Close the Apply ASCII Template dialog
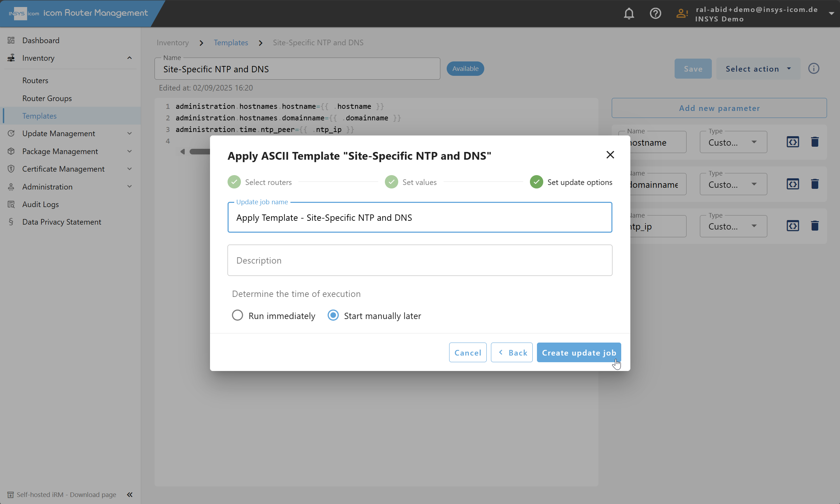Screen dimensions: 840x504 tap(610, 155)
